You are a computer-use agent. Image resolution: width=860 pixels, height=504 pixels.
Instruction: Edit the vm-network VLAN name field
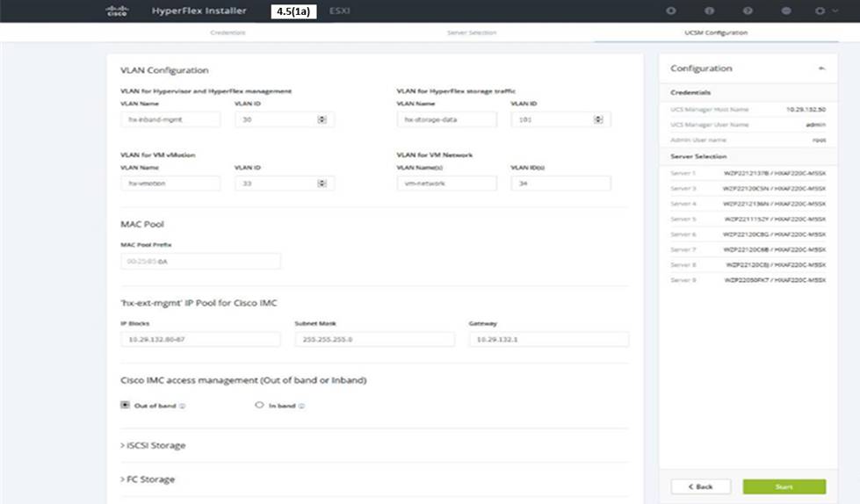(447, 184)
